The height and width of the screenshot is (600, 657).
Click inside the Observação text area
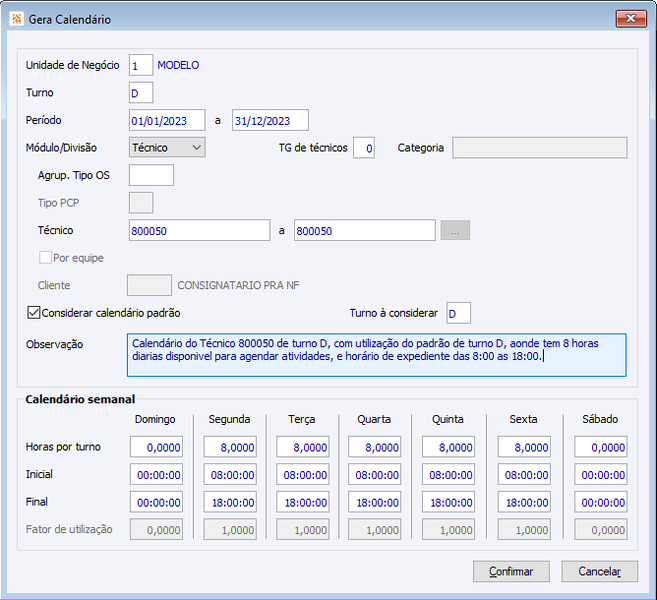377,355
